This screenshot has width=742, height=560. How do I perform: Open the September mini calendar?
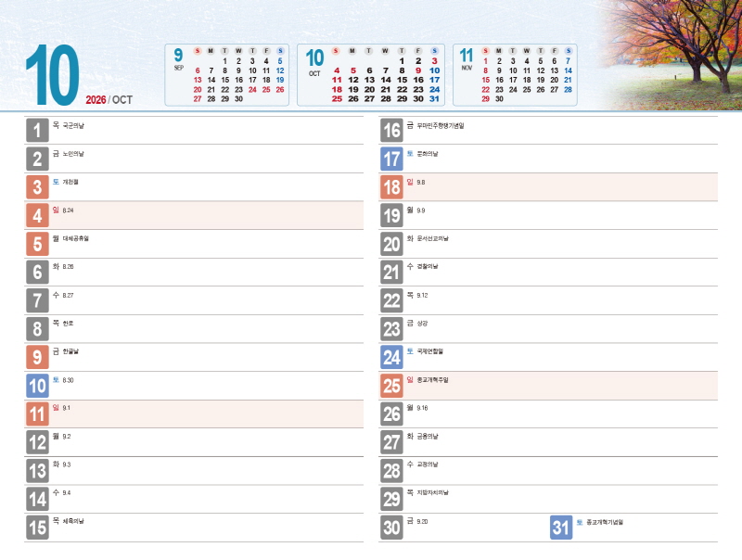(228, 74)
